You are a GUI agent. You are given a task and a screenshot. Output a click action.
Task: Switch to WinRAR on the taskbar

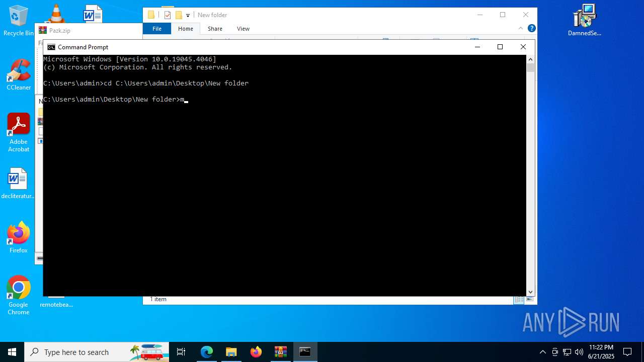coord(280,352)
